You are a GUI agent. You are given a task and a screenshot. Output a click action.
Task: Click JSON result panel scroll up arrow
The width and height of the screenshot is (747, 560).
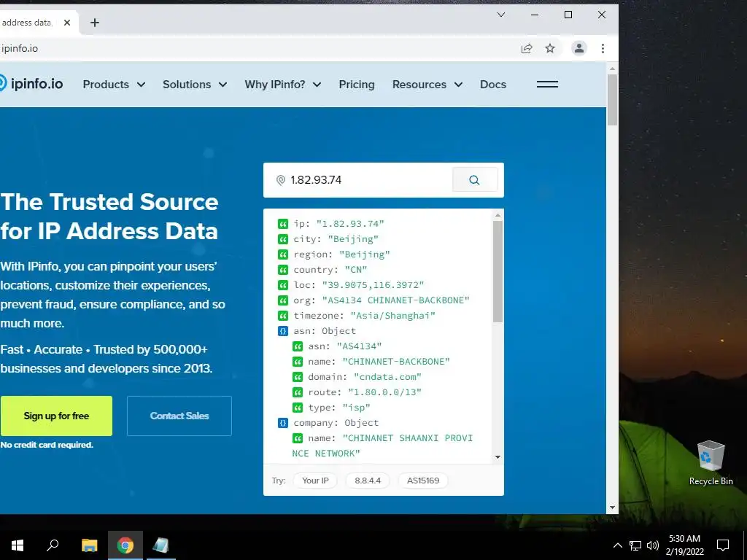(x=498, y=215)
